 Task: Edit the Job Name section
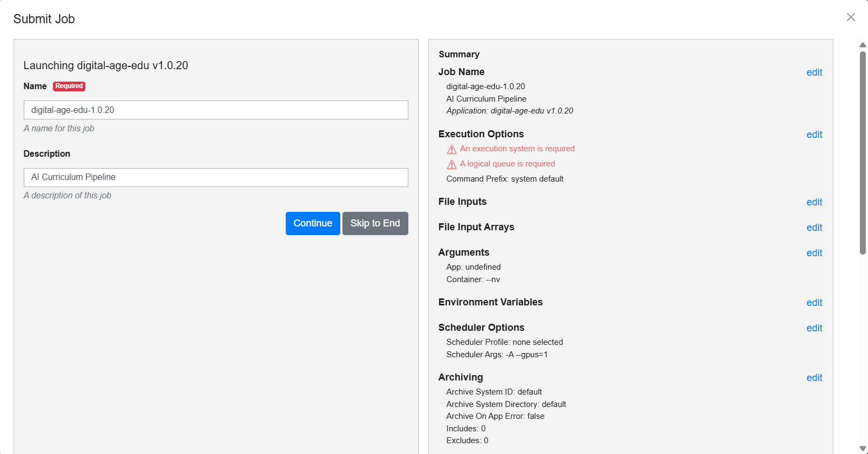coord(814,72)
